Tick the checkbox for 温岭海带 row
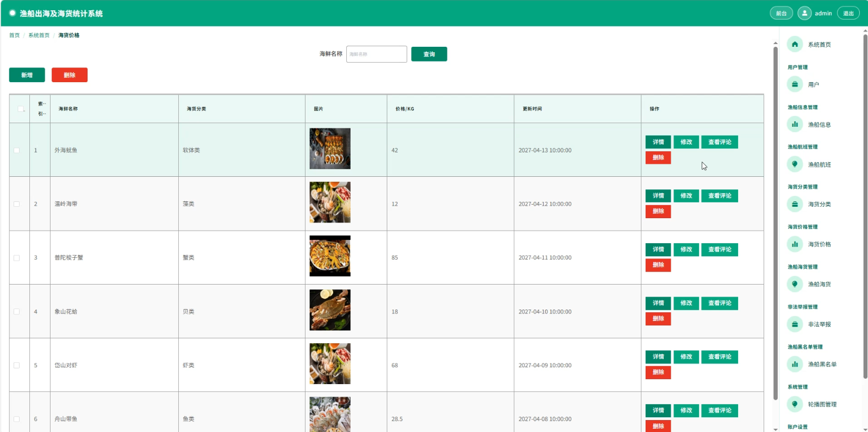This screenshot has width=868, height=432. (x=16, y=204)
